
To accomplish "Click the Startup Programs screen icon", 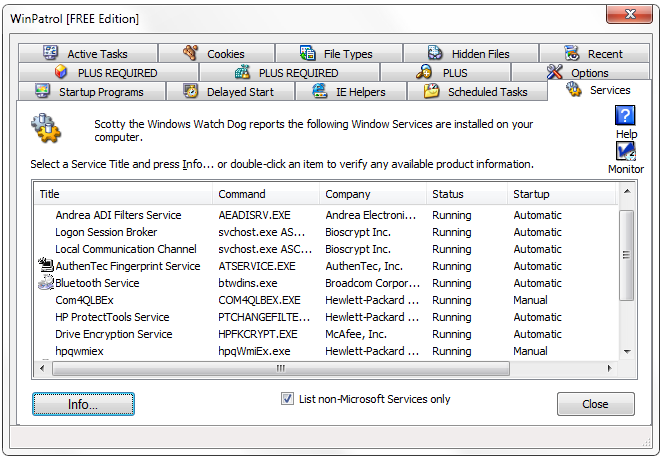I will tap(43, 90).
